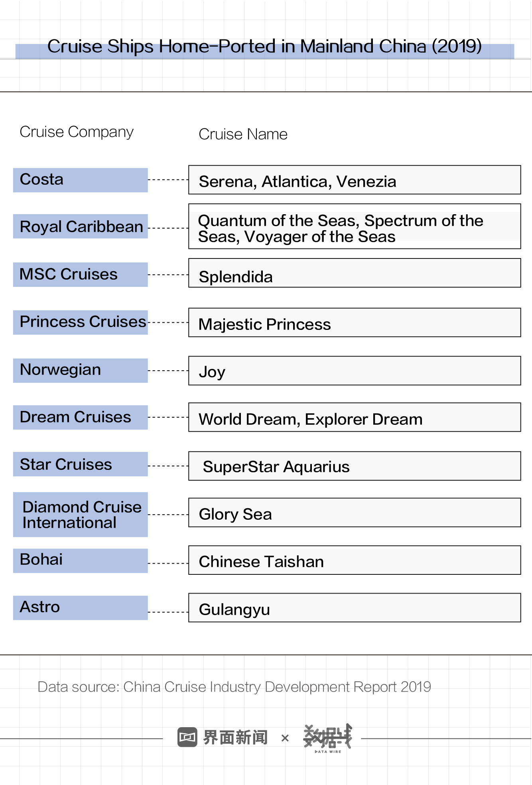
Task: Click the Data Wire logo
Action: pos(327,738)
